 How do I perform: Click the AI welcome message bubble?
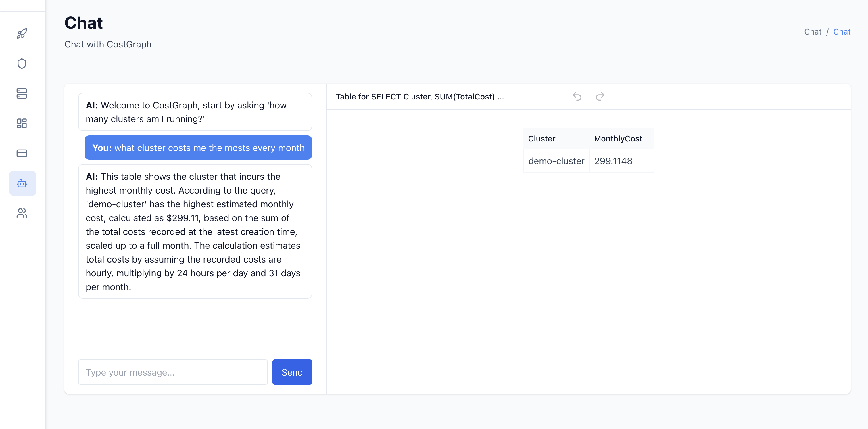click(195, 112)
